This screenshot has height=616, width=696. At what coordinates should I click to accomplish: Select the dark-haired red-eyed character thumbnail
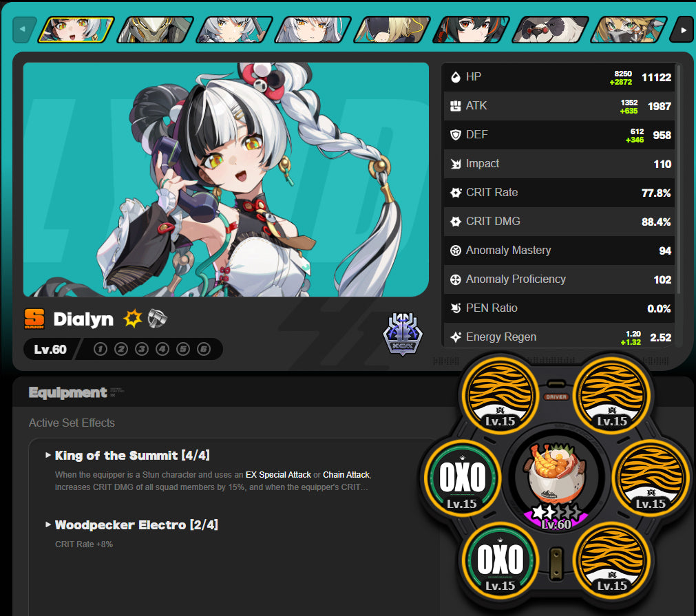click(472, 30)
